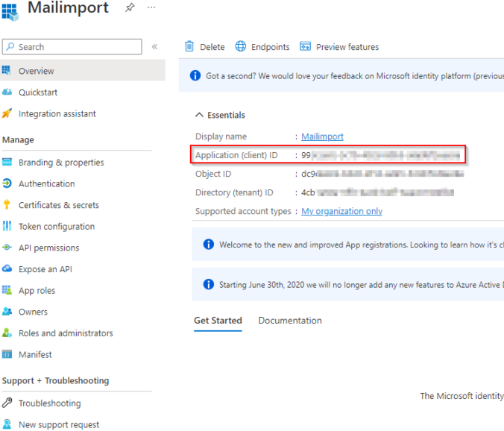Viewport: 504px width, 431px height.
Task: Focus the Search input field
Action: [x=72, y=47]
